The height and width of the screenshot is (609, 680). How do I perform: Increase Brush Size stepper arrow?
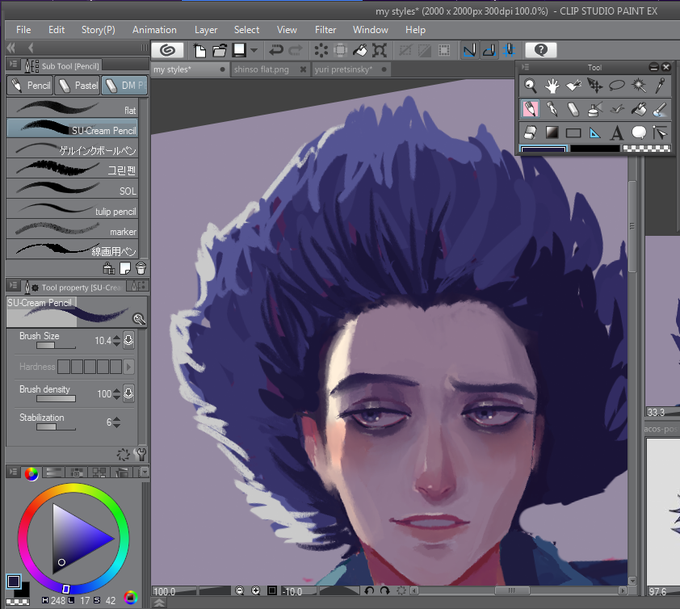click(116, 337)
